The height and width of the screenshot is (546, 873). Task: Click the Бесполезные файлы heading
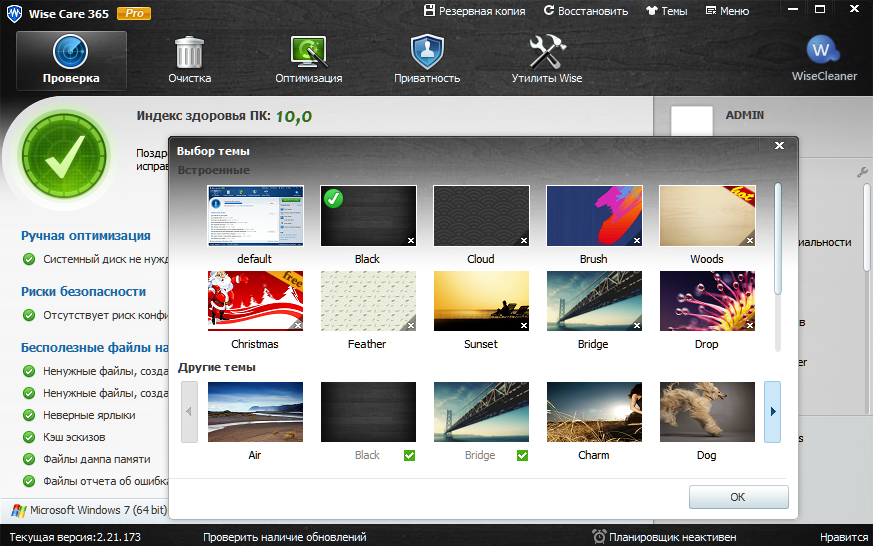click(95, 348)
